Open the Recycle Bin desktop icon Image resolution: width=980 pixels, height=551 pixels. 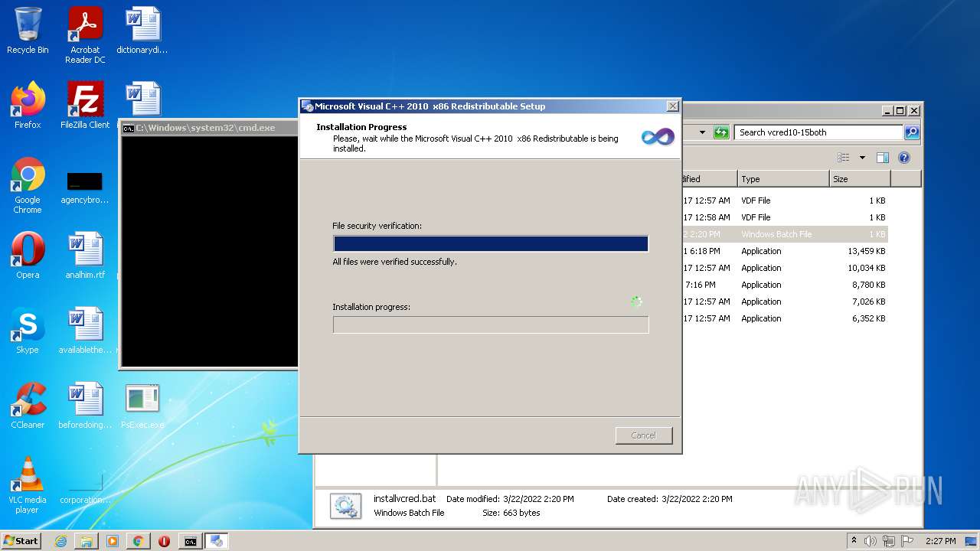coord(28,31)
